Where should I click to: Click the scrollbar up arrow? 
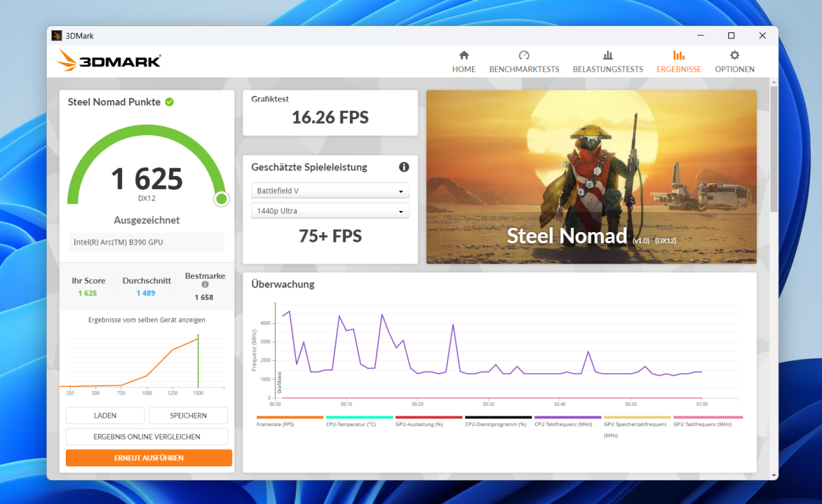click(774, 82)
